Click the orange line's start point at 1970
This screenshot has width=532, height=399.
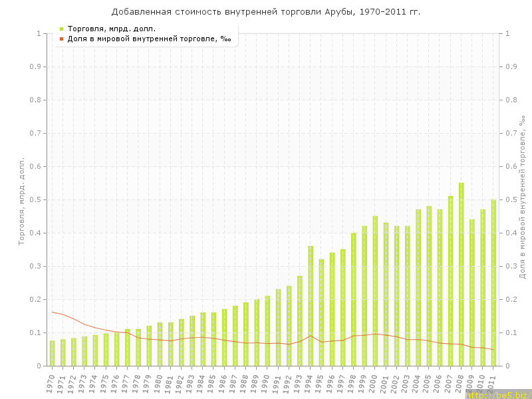click(x=52, y=312)
